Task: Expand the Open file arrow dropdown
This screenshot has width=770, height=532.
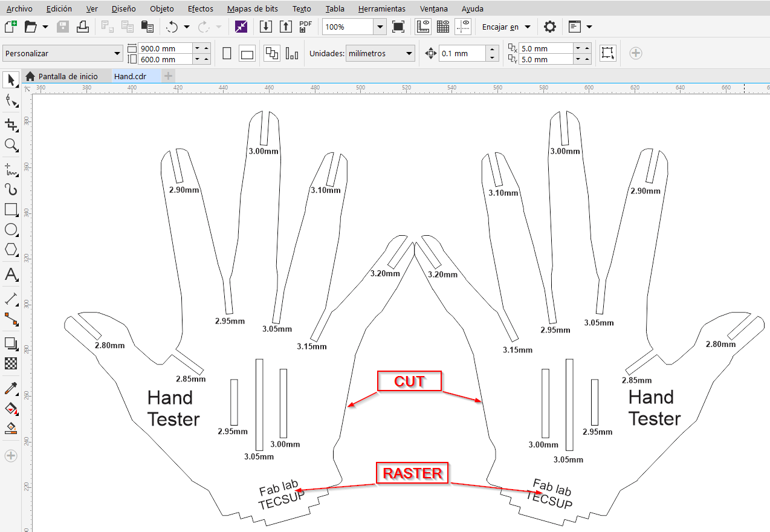Action: point(45,27)
